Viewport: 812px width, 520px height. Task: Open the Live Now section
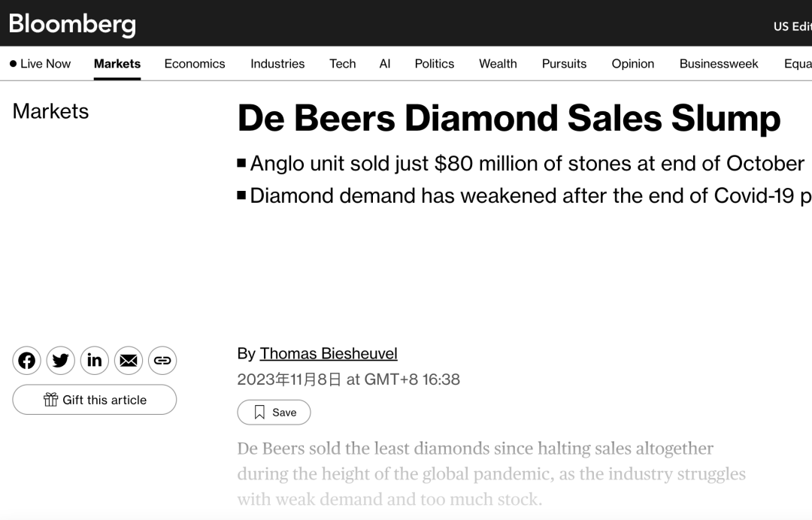(x=41, y=64)
